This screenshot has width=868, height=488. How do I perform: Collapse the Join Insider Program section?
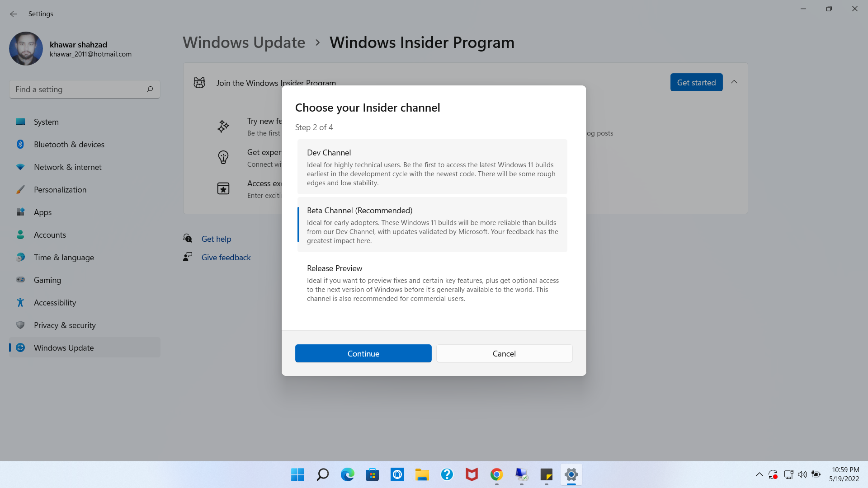pos(734,82)
